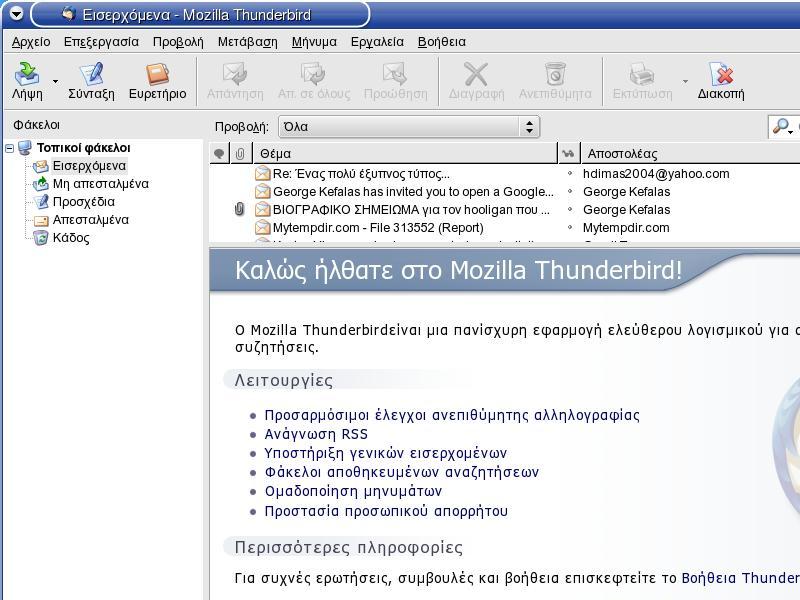Open the Ομαδοποίηση μηνυμάτων link

pyautogui.click(x=353, y=491)
